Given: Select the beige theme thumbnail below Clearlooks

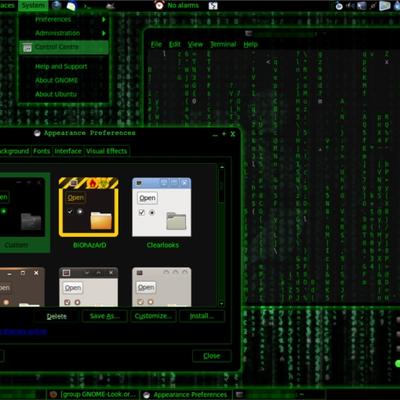Looking at the screenshot, I should (x=162, y=287).
